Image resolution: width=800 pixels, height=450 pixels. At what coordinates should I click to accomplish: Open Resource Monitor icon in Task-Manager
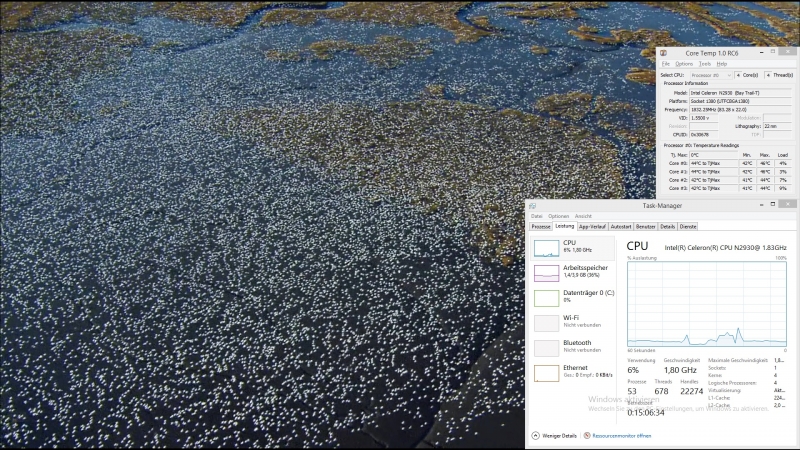587,436
